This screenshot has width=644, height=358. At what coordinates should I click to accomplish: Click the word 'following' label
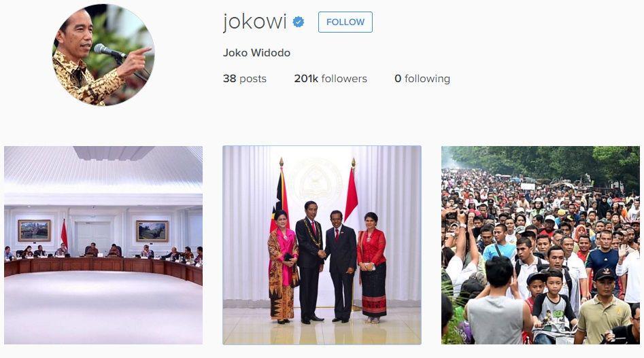coord(427,78)
